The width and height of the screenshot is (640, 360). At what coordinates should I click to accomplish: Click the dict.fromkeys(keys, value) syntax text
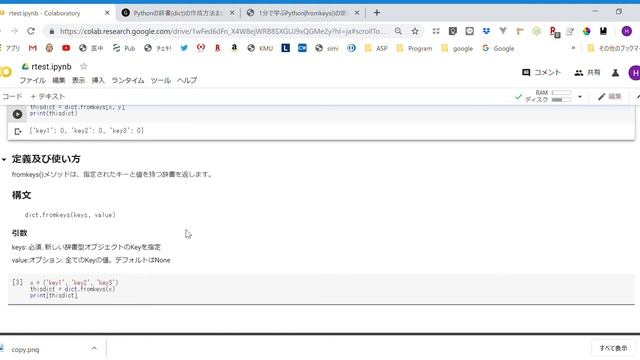pyautogui.click(x=70, y=215)
